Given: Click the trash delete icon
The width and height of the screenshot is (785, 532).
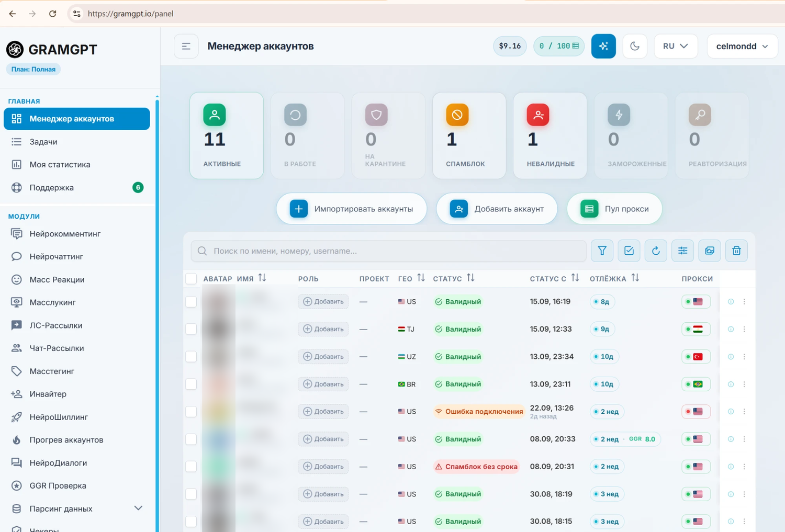Looking at the screenshot, I should (736, 251).
